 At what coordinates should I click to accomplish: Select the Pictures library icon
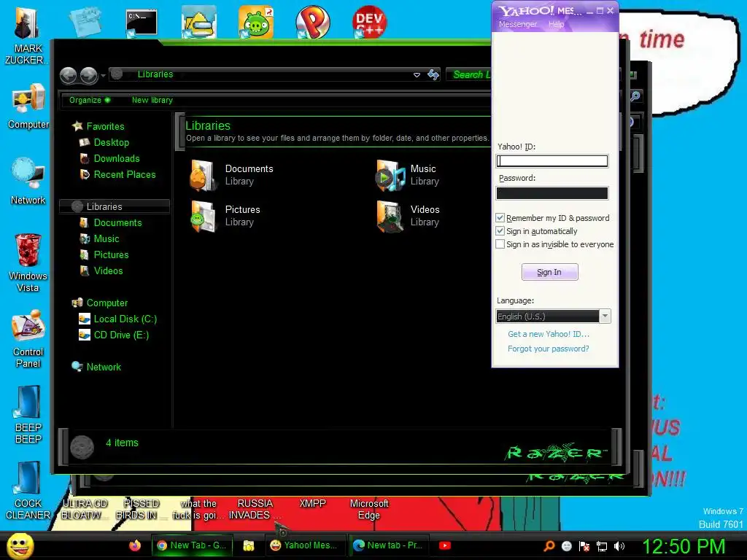click(x=203, y=216)
